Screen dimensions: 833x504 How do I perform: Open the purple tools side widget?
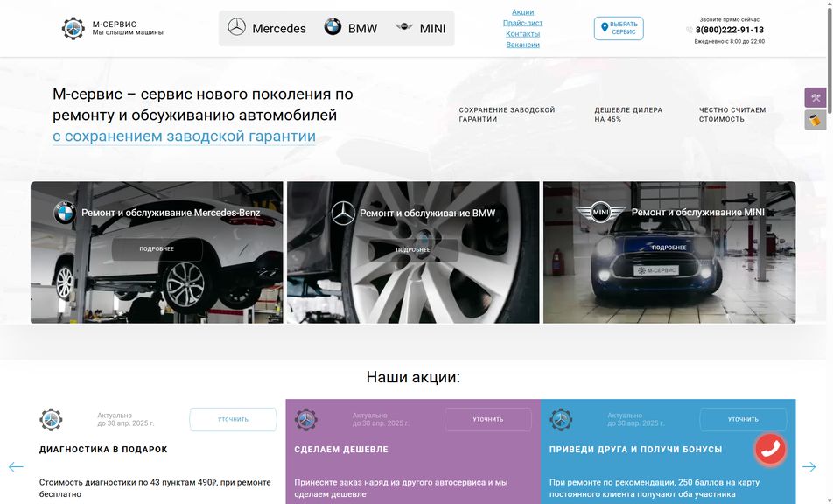coord(815,98)
